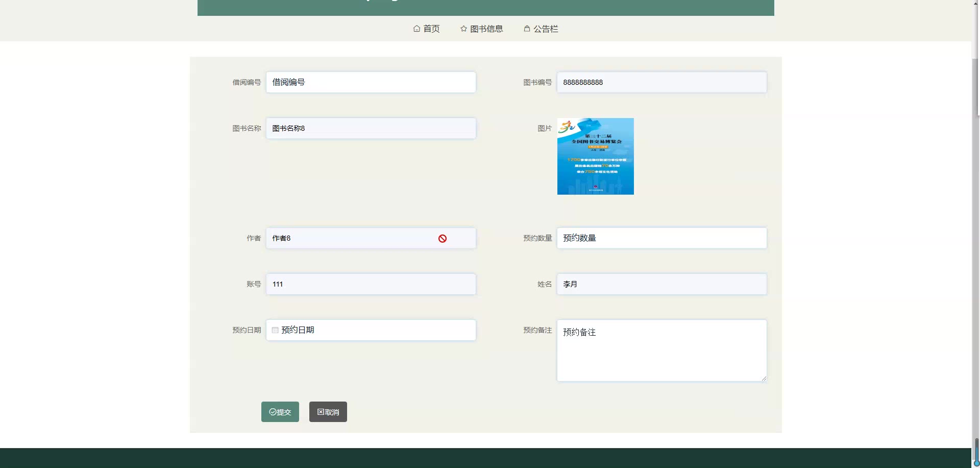Focus the 预约数量 input box
The image size is (980, 468).
pos(661,238)
